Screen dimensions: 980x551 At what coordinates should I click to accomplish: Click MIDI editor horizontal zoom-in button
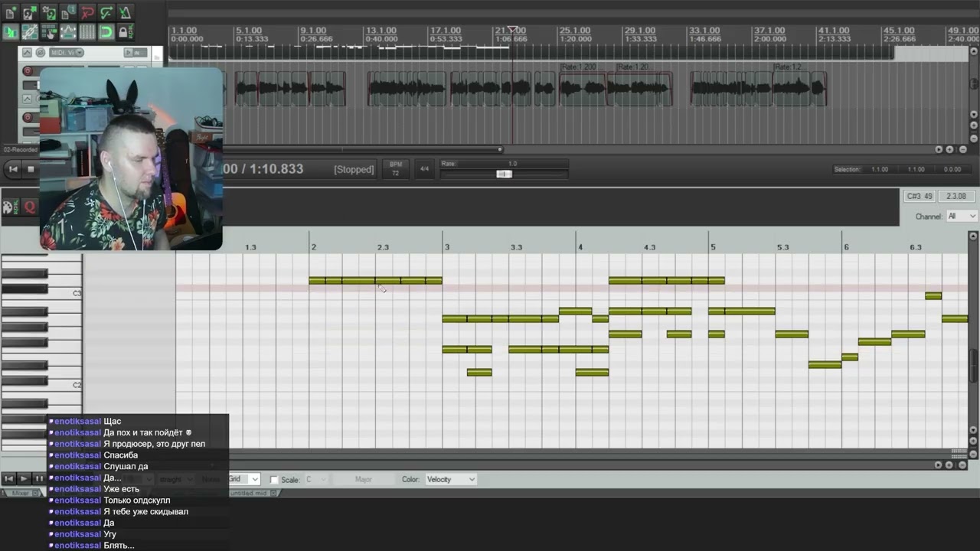click(x=950, y=465)
